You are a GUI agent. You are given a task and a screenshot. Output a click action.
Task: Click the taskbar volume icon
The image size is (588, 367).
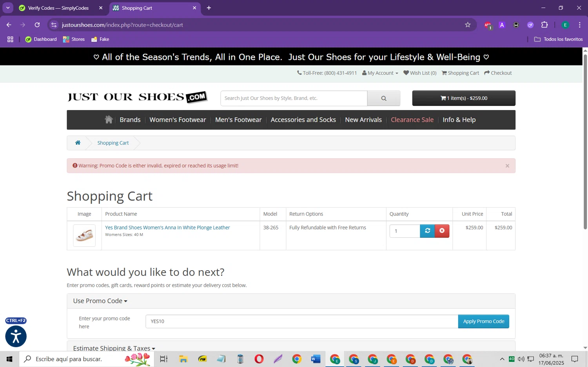coord(521,359)
